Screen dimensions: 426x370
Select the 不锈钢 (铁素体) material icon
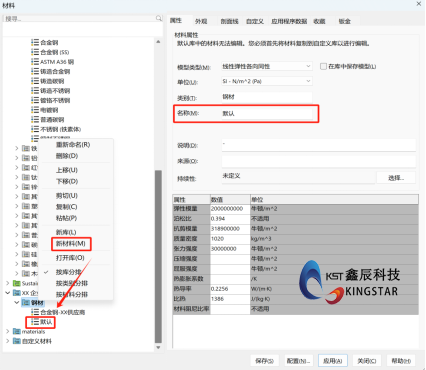pos(35,129)
